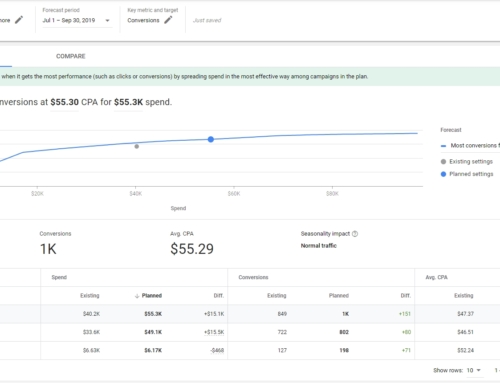
Task: Click Conversions Planned column header
Action: [339, 296]
